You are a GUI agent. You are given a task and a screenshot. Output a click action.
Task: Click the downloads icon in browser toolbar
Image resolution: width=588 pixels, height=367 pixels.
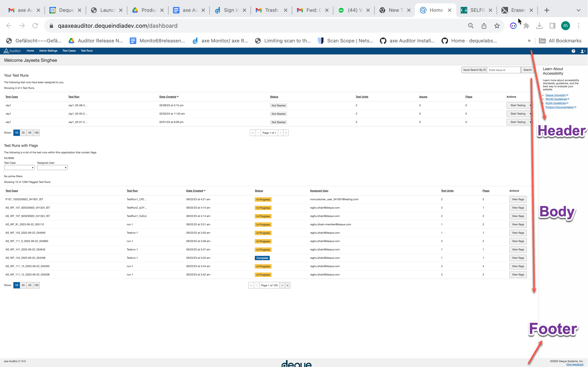pos(539,25)
